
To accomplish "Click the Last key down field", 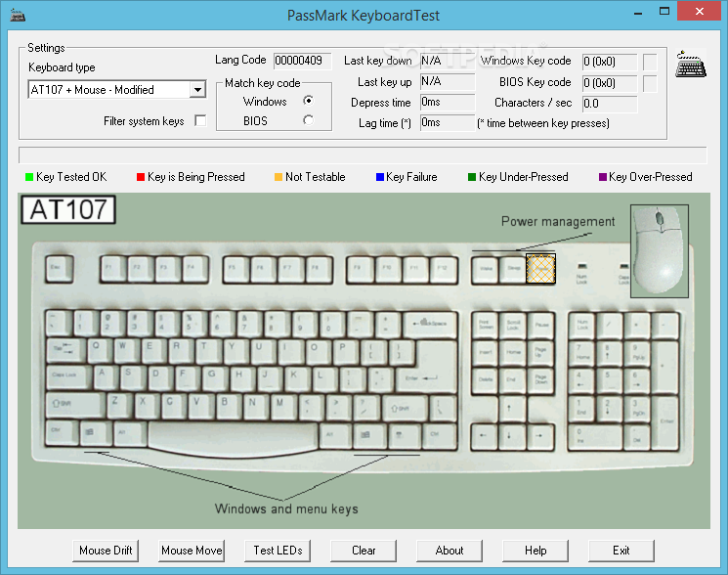I will [x=448, y=61].
